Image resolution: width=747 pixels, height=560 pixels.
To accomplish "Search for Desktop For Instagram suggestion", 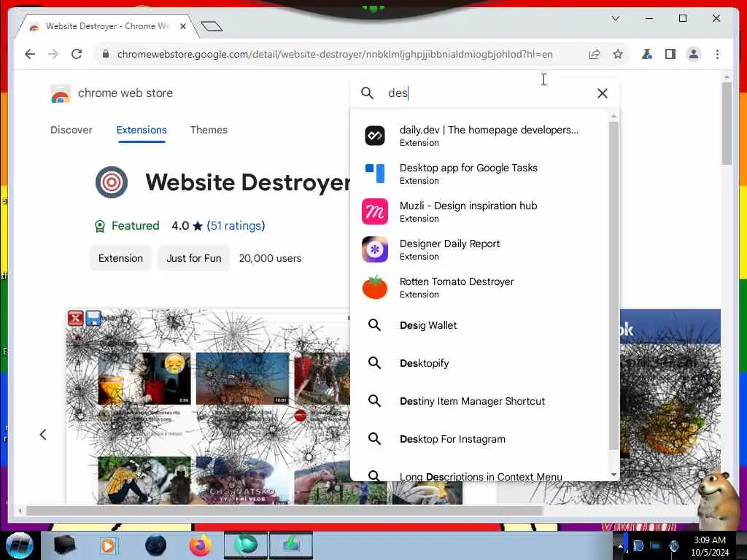I will pyautogui.click(x=480, y=439).
